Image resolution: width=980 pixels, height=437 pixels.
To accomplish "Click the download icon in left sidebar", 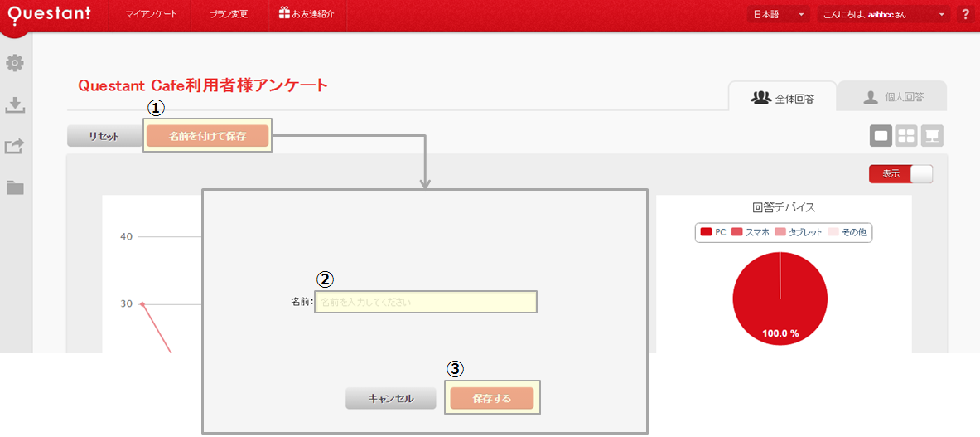I will coord(15,105).
